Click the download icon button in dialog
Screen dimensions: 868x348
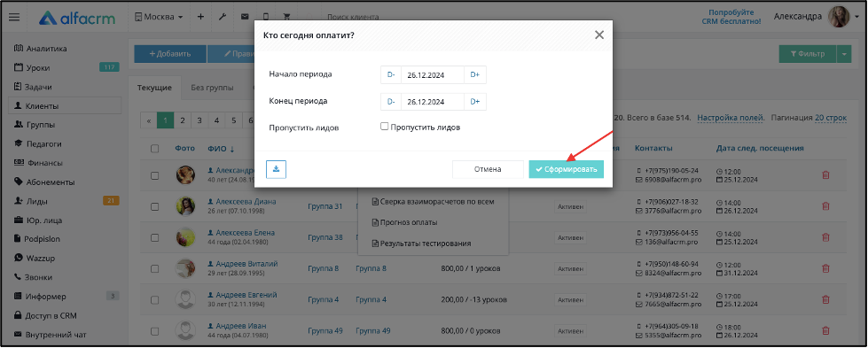276,169
